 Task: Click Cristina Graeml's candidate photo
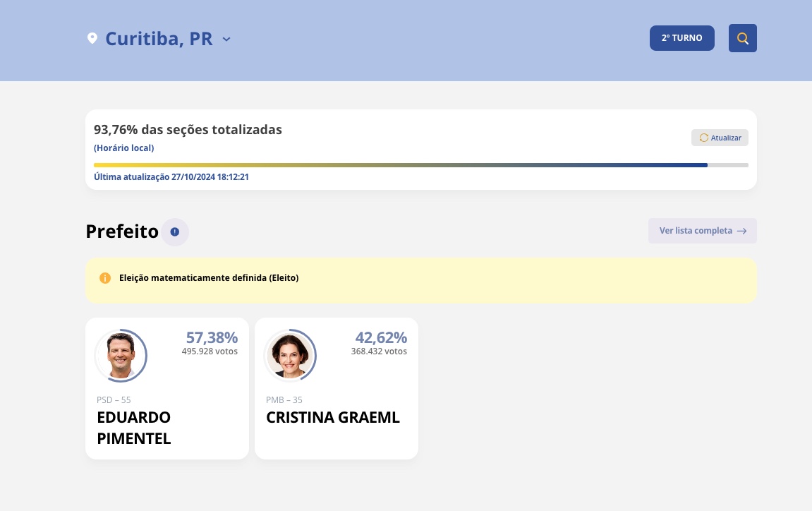[x=290, y=356]
